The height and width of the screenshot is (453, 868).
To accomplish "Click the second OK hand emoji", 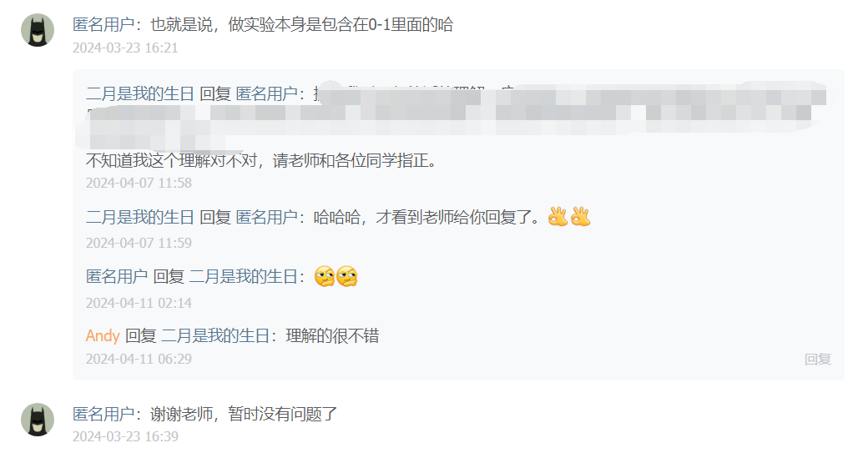I will coord(581,216).
